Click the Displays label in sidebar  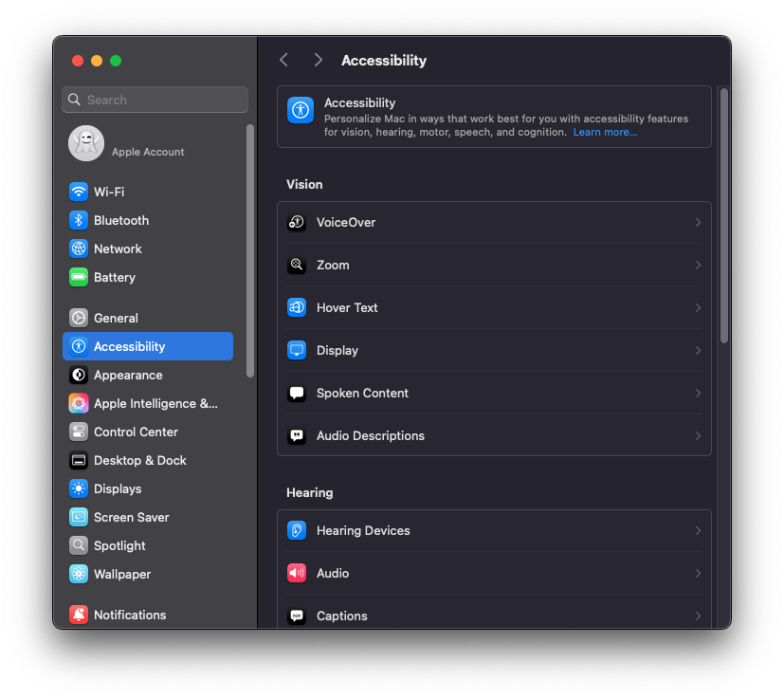pos(118,488)
